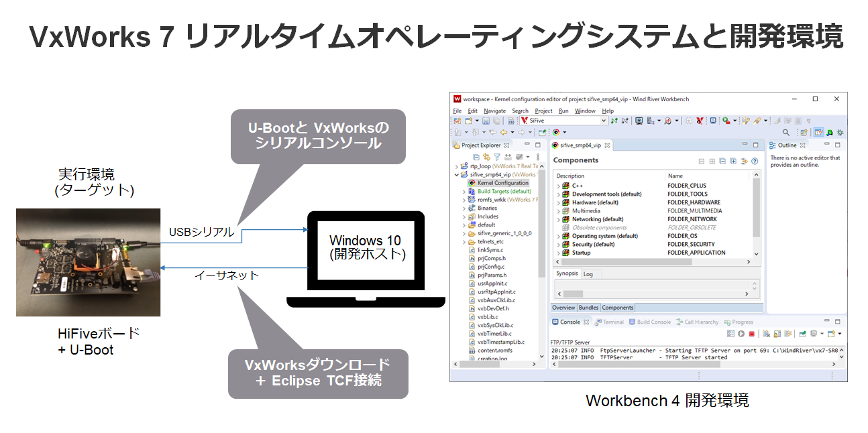The height and width of the screenshot is (433, 868).
Task: Select the usrAppInit.c file
Action: [x=487, y=283]
